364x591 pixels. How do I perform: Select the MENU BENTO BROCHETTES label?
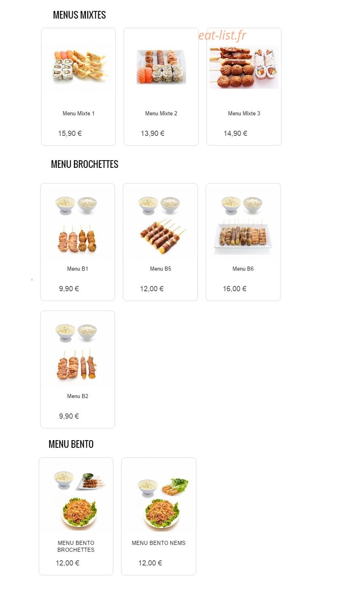point(76,546)
